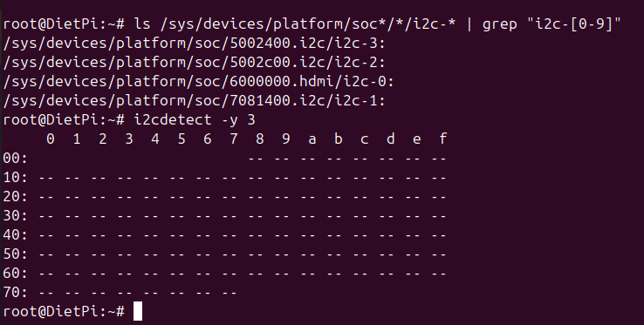
Task: Click column header f in i2cdetect table
Action: tap(442, 139)
